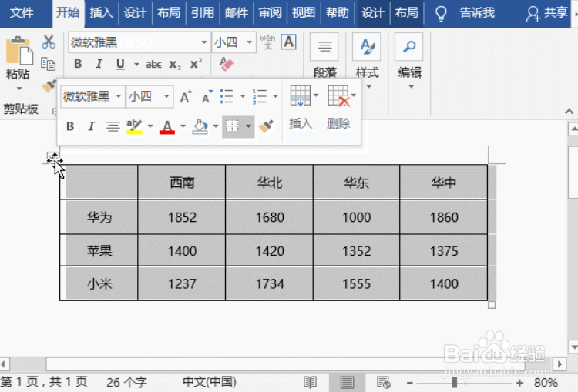Screen dimensions: 578x392
Task: Click the Paste clipboard icon
Action: coord(19,51)
